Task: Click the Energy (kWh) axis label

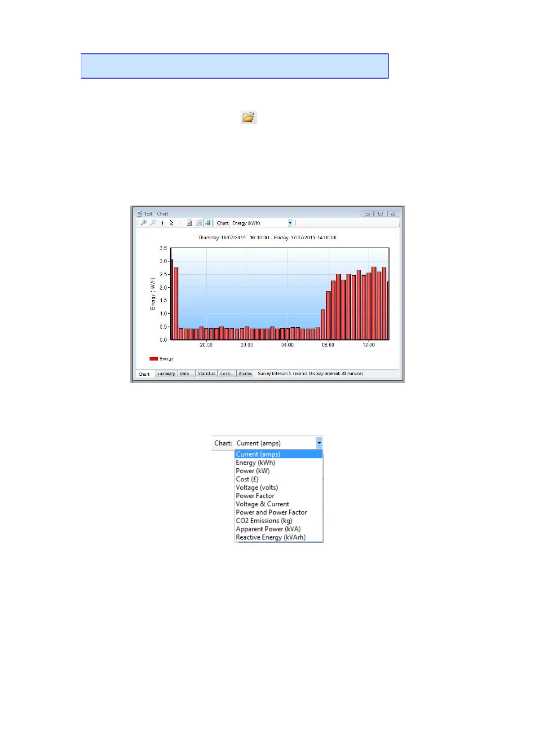Action: pos(153,294)
